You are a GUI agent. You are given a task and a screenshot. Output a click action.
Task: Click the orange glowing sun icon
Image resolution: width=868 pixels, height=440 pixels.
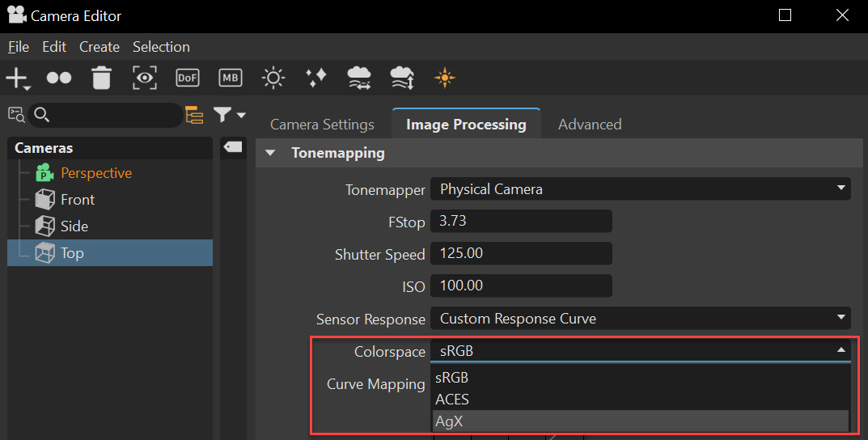pos(444,78)
